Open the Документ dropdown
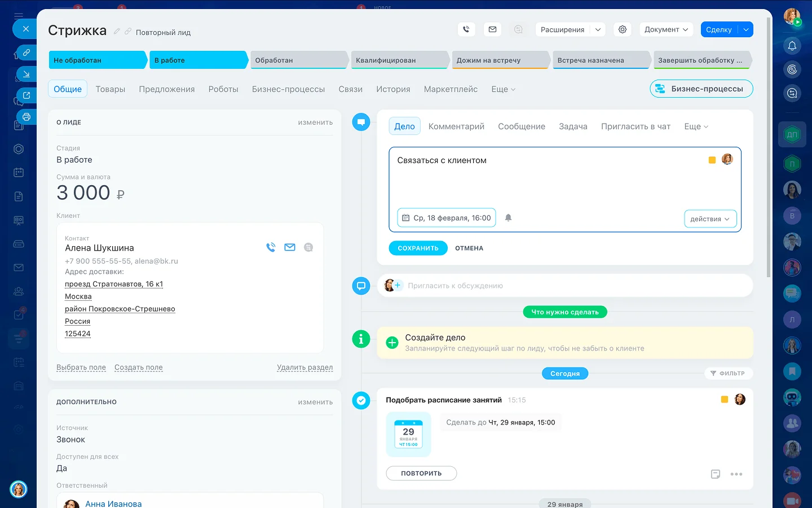This screenshot has height=508, width=812. pyautogui.click(x=666, y=29)
